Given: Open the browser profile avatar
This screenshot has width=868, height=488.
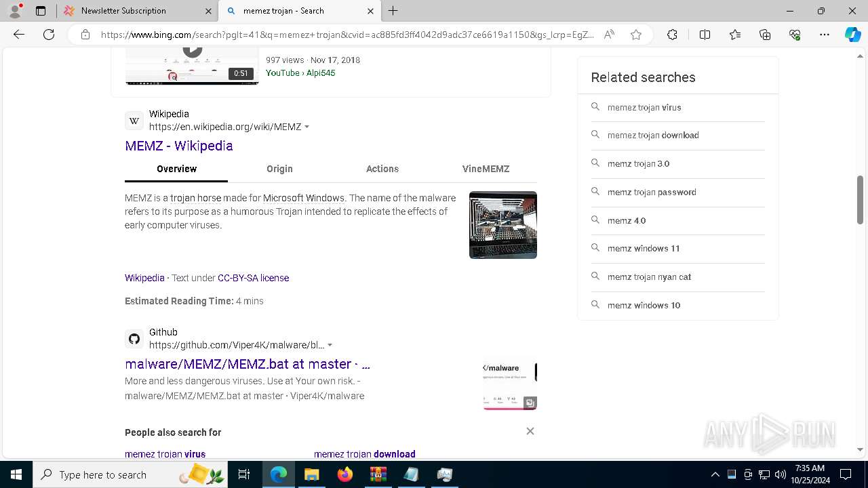Looking at the screenshot, I should pos(15,11).
